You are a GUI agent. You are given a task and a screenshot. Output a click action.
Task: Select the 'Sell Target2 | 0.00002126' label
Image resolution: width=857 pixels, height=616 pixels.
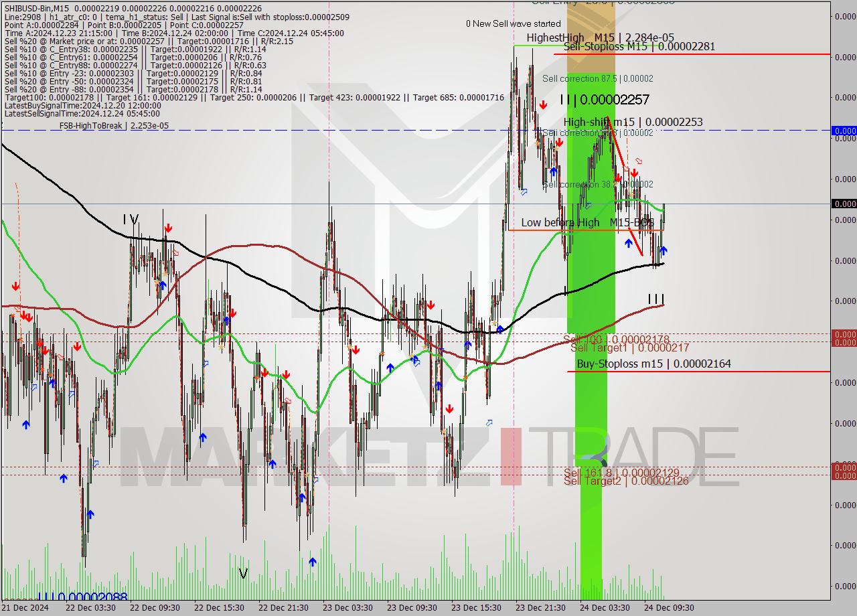point(626,481)
